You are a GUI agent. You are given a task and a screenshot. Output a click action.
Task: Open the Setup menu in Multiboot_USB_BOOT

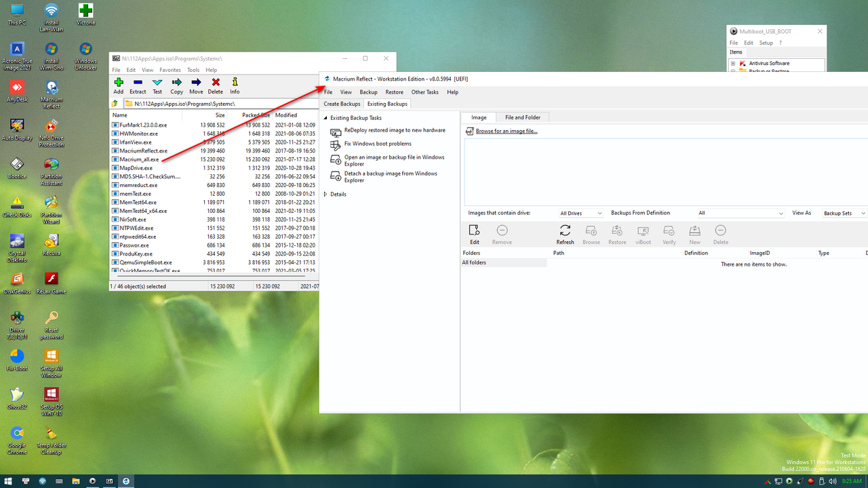(766, 43)
